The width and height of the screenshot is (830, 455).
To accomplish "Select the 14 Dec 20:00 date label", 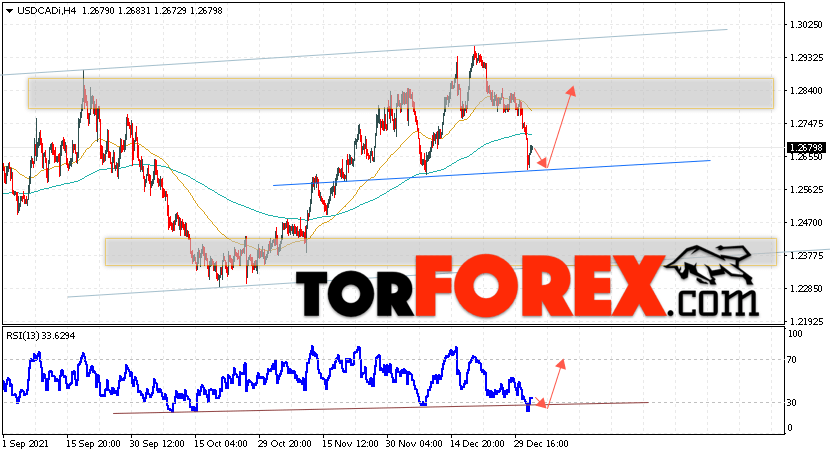I will pos(477,443).
